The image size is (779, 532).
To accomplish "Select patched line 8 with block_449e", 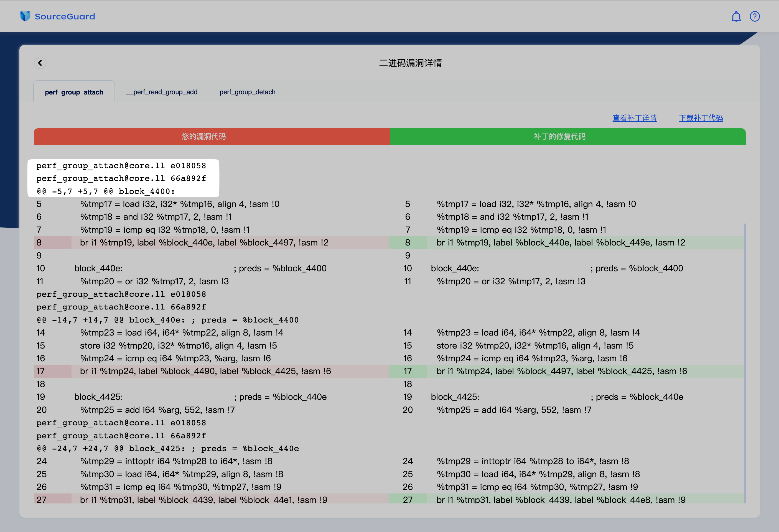I will [x=561, y=242].
